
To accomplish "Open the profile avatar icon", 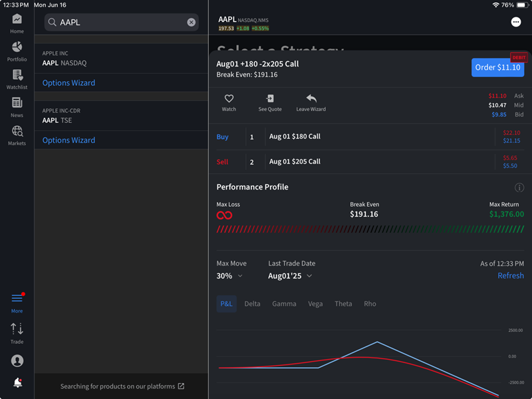I will [17, 360].
